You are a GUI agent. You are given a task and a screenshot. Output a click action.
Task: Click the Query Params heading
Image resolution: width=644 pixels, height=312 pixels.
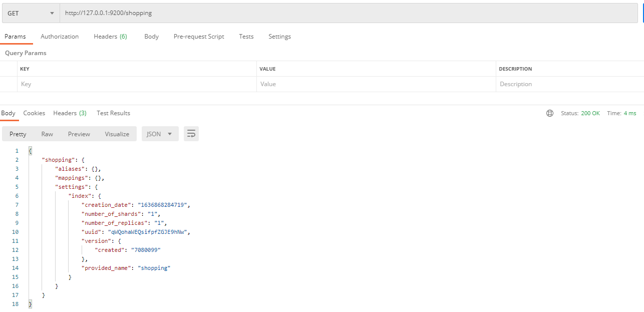(x=26, y=53)
